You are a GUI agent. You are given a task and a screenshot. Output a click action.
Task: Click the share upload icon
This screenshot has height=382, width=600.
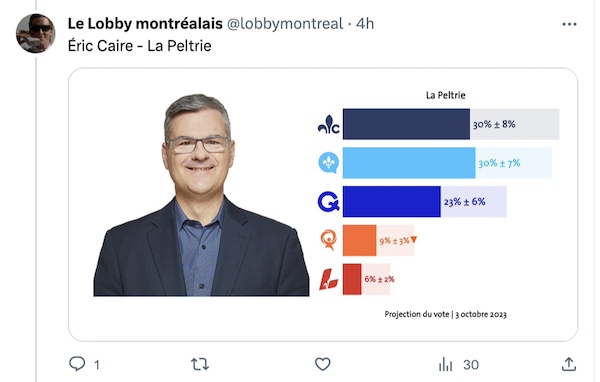pyautogui.click(x=569, y=364)
